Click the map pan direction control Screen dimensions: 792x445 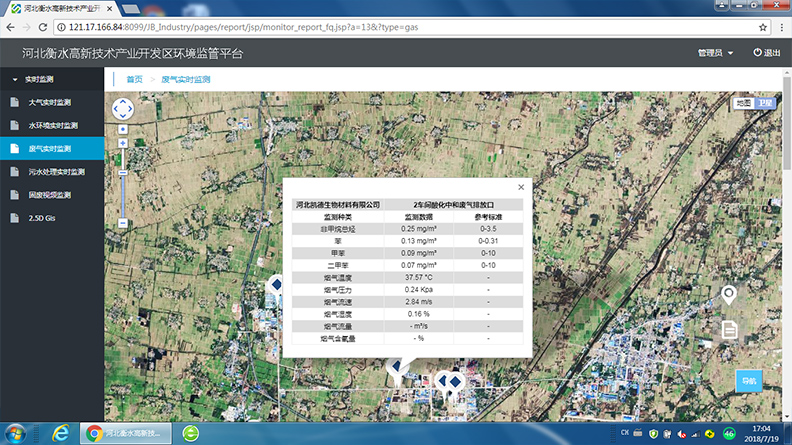pyautogui.click(x=123, y=109)
